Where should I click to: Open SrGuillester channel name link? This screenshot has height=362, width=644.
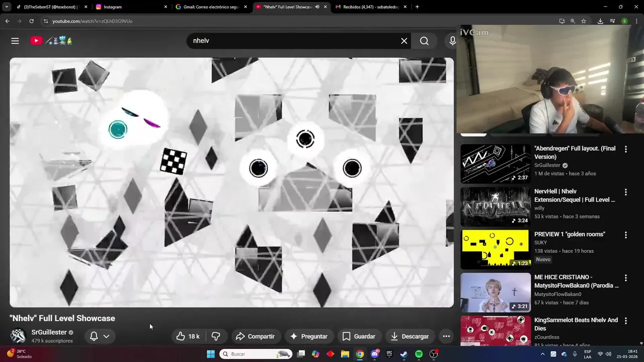[49, 332]
